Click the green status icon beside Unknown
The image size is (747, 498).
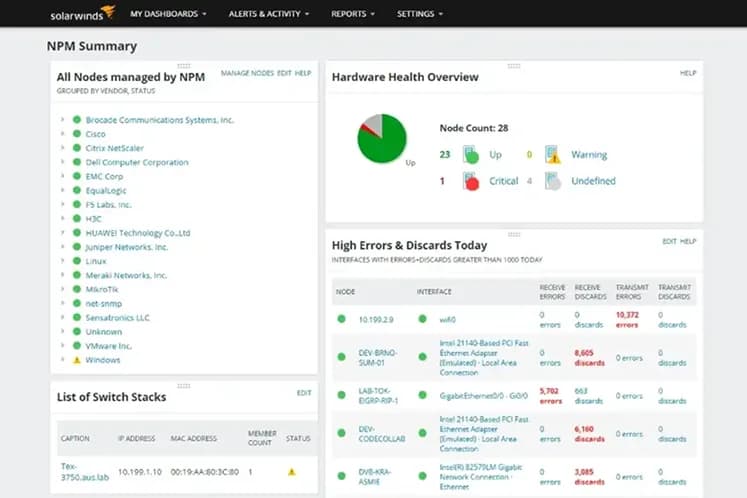(x=77, y=331)
